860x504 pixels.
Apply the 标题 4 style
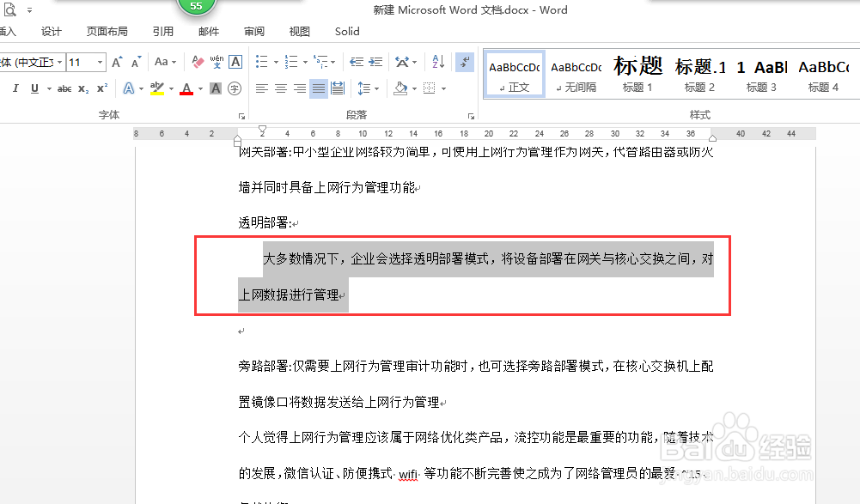[x=823, y=75]
